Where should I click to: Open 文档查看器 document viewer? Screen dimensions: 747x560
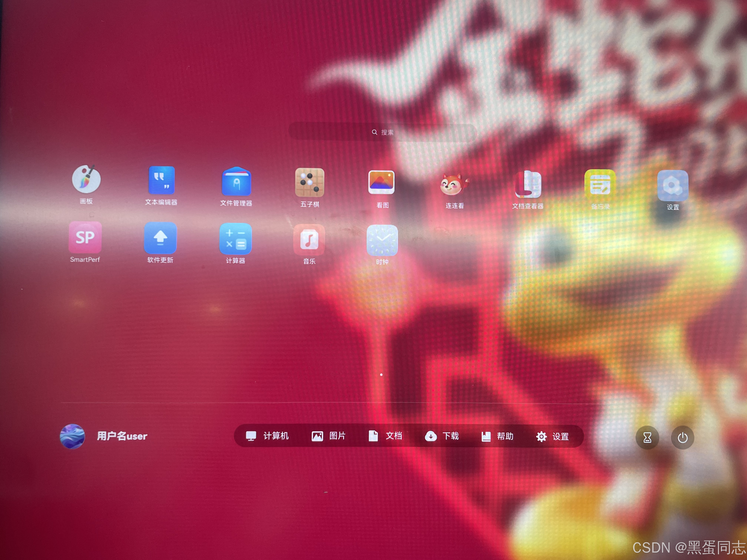[x=528, y=185]
